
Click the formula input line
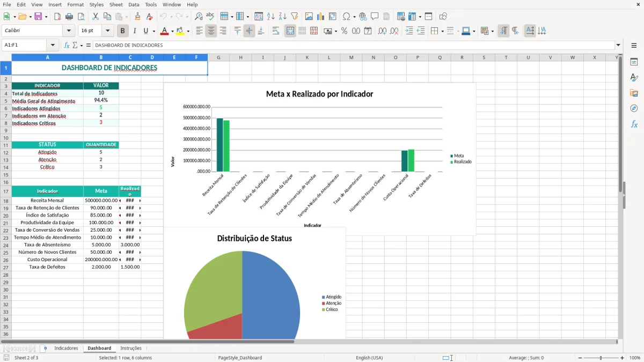353,45
